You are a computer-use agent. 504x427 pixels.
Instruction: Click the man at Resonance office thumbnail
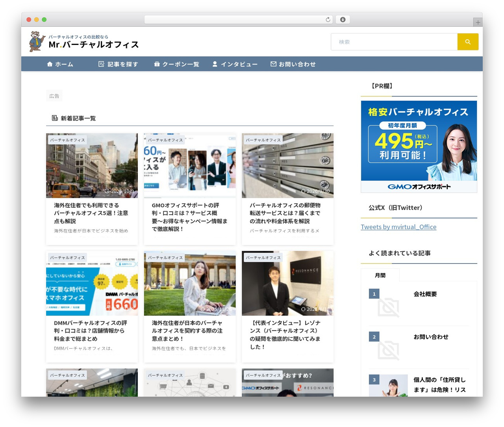point(287,283)
